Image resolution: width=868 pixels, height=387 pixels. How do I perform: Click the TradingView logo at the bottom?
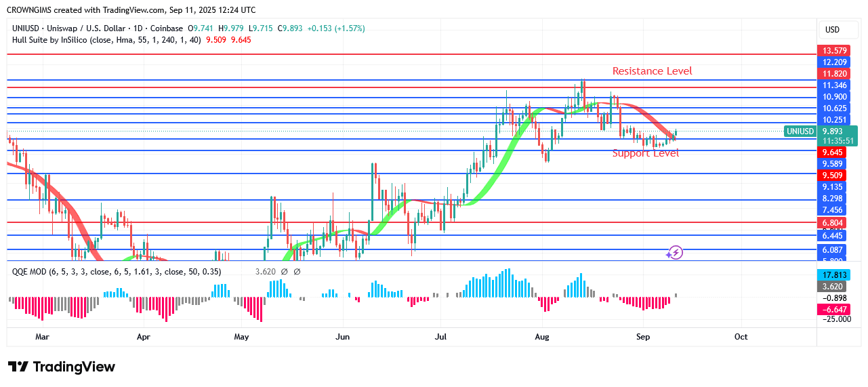click(x=62, y=367)
